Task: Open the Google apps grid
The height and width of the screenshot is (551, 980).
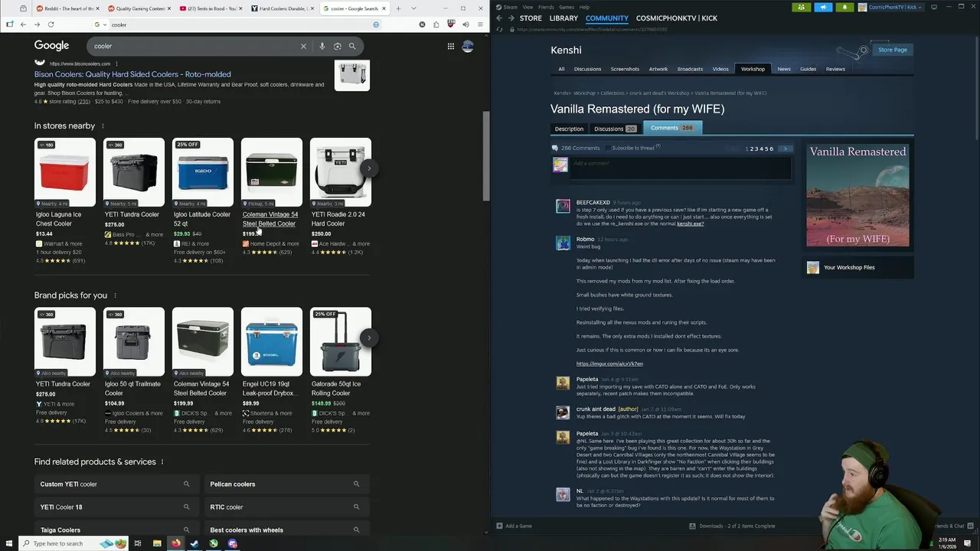Action: pyautogui.click(x=451, y=46)
